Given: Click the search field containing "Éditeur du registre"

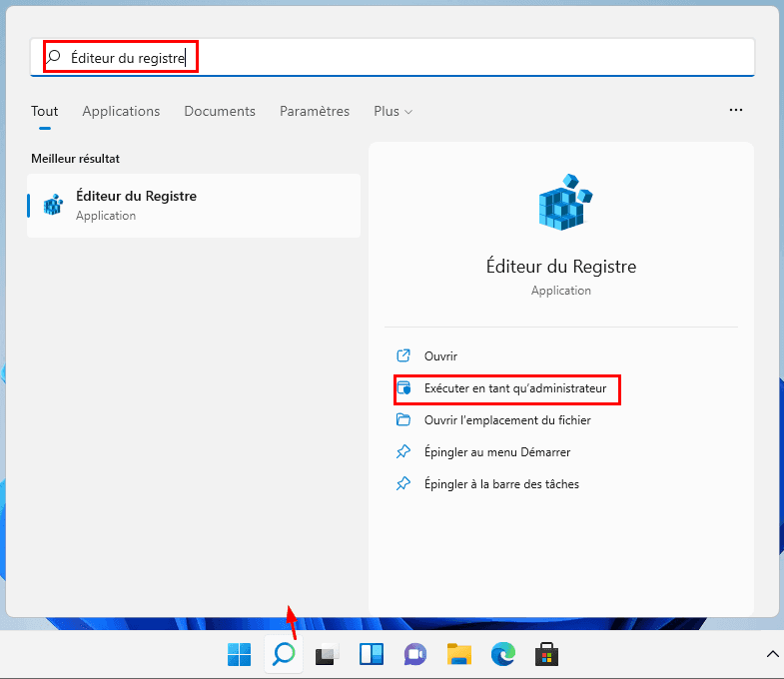Looking at the screenshot, I should 392,58.
